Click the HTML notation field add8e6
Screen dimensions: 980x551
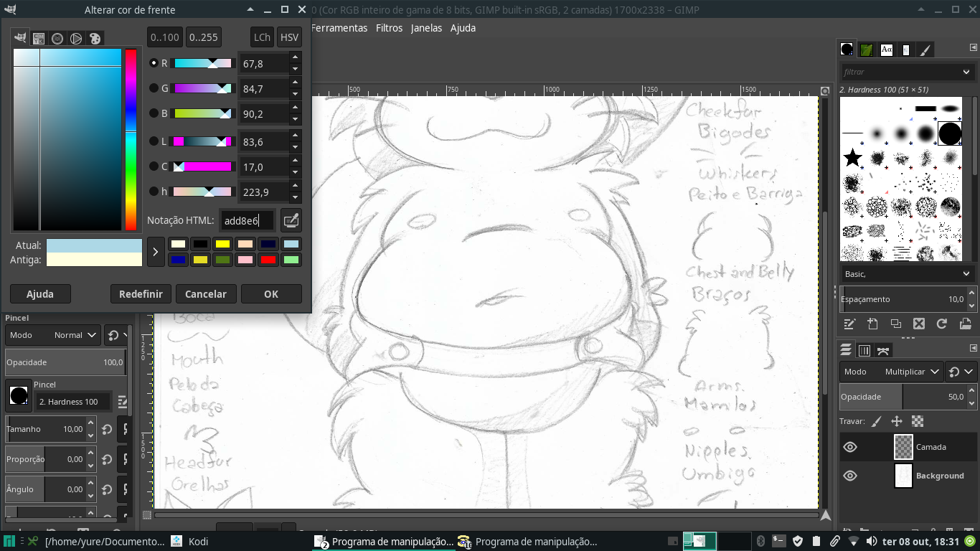click(x=248, y=221)
